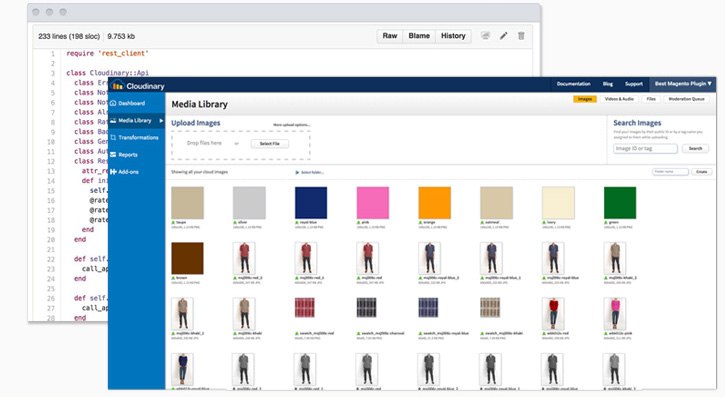The height and width of the screenshot is (397, 725).
Task: Open the pink sweater woman thumbnail
Action: click(615, 314)
